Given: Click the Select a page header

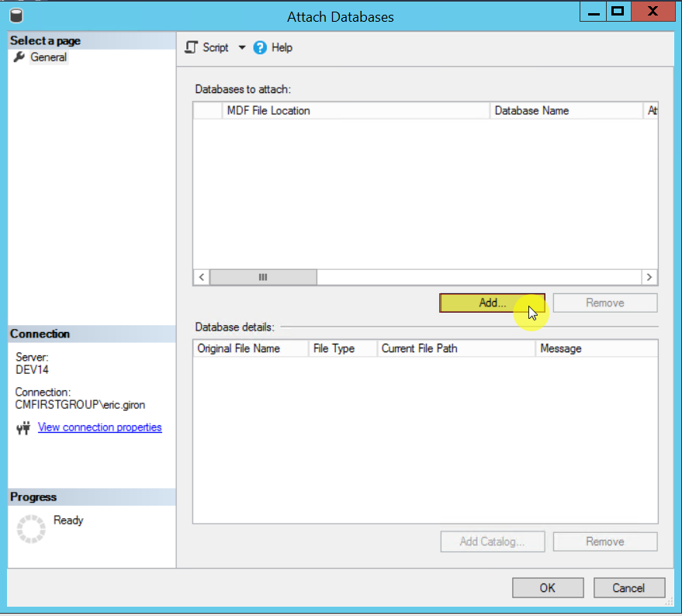Looking at the screenshot, I should 92,40.
